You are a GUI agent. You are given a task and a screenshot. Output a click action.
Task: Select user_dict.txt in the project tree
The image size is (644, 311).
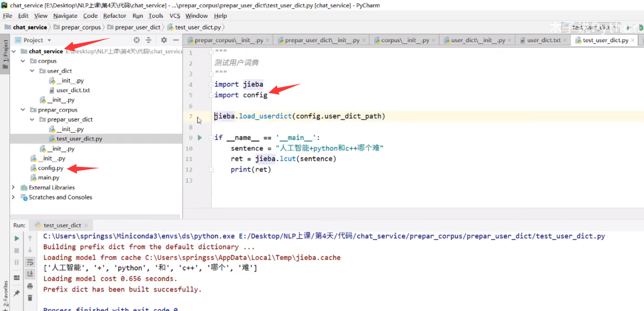click(x=73, y=90)
